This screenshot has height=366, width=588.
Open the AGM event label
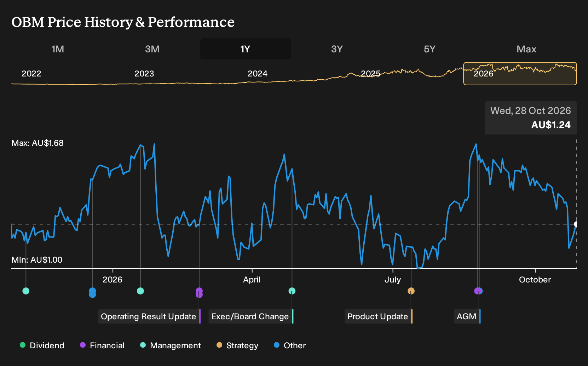click(467, 316)
